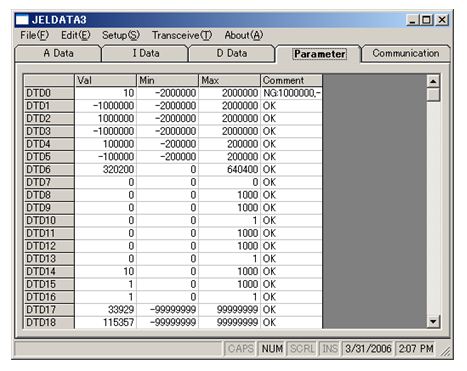Click the DTD17 Min cell -99999999
Viewport: 467px width, 371px height.
coord(168,310)
